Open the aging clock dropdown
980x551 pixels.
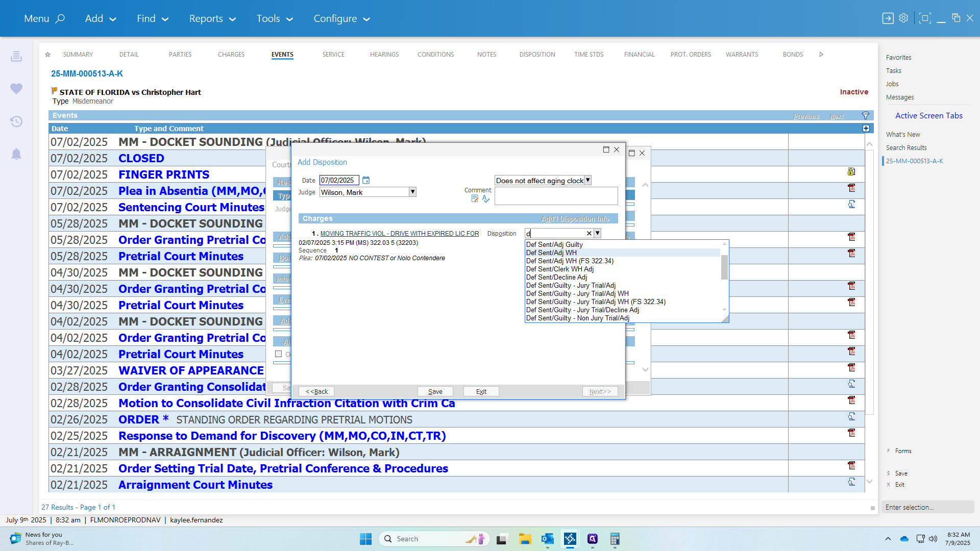click(587, 180)
